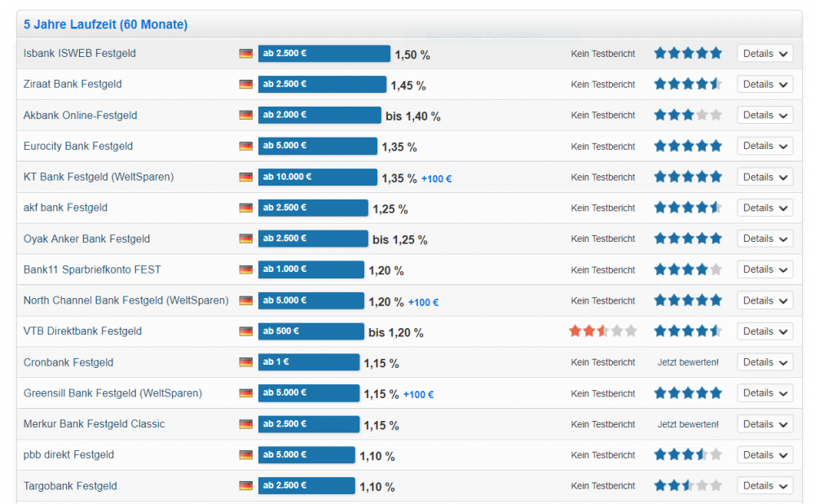Expand Details for Merkur Bank Festgeld Classic

coord(765,424)
